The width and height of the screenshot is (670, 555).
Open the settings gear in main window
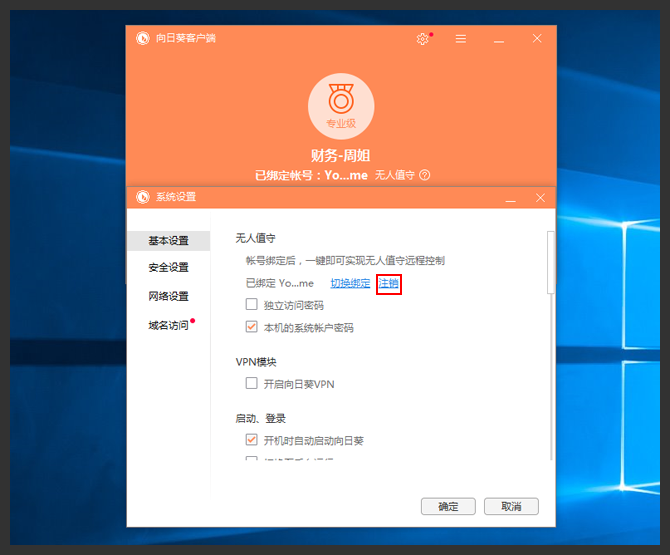click(423, 39)
